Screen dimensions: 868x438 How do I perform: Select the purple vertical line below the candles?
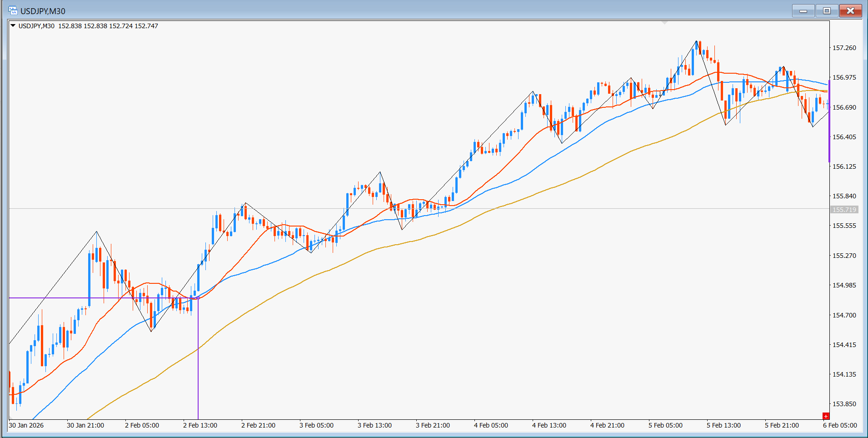coord(198,364)
